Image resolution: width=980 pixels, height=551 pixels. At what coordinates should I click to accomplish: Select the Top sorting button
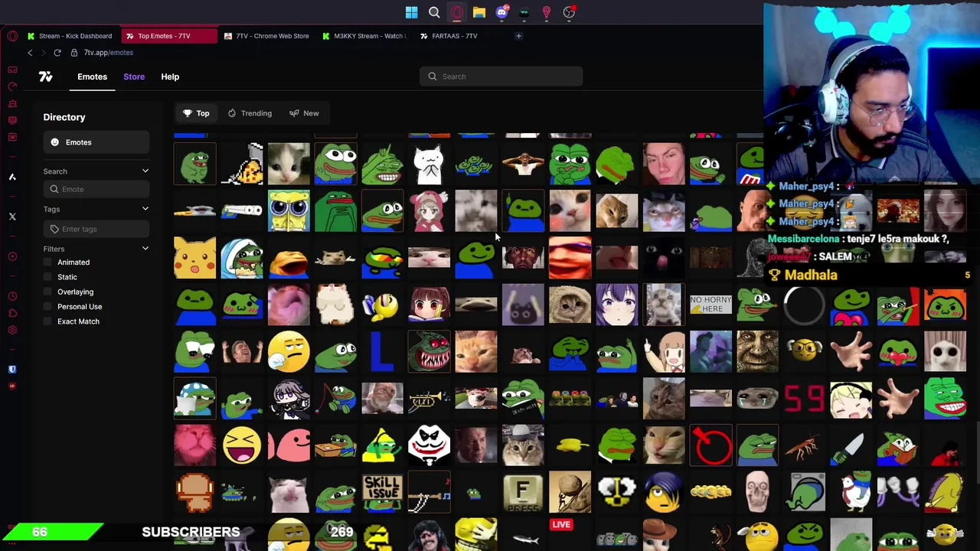pos(196,113)
